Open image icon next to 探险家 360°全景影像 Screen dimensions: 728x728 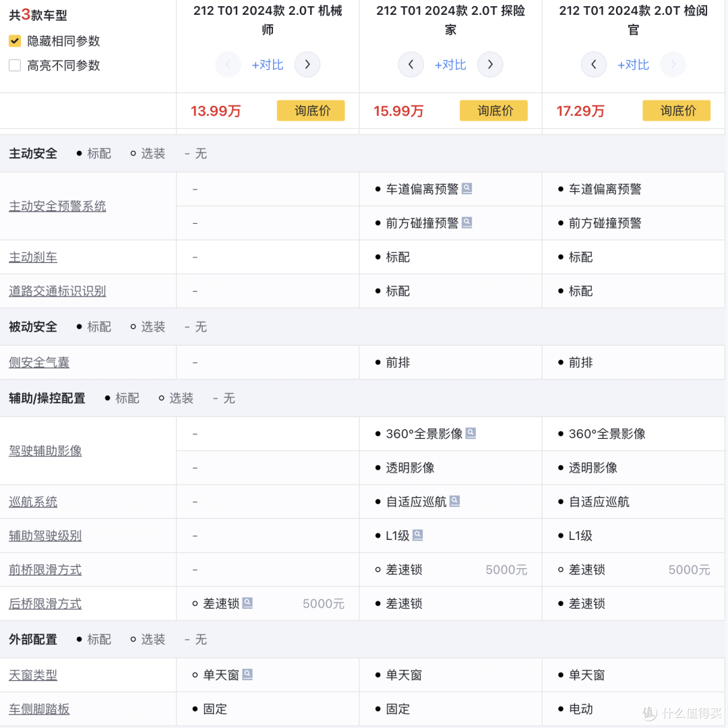471,433
